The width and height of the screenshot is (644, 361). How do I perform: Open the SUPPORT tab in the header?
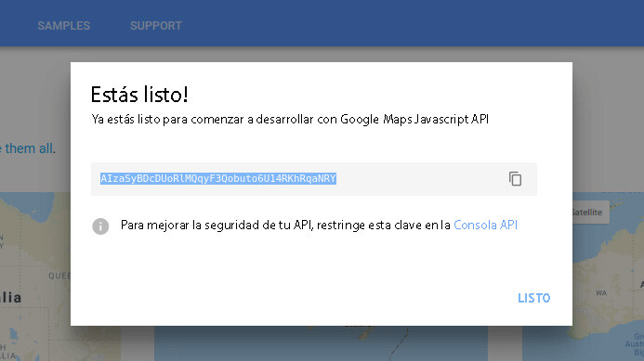click(x=156, y=25)
